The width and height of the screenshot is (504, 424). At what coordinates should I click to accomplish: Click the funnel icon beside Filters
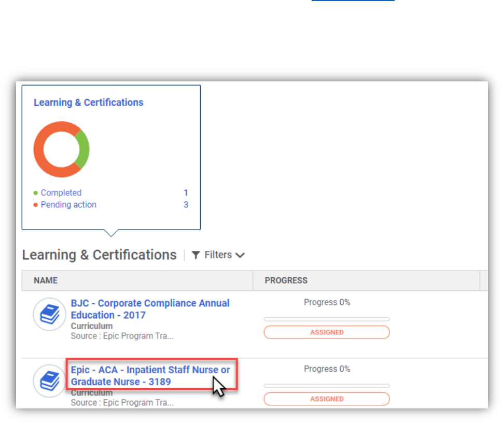196,255
